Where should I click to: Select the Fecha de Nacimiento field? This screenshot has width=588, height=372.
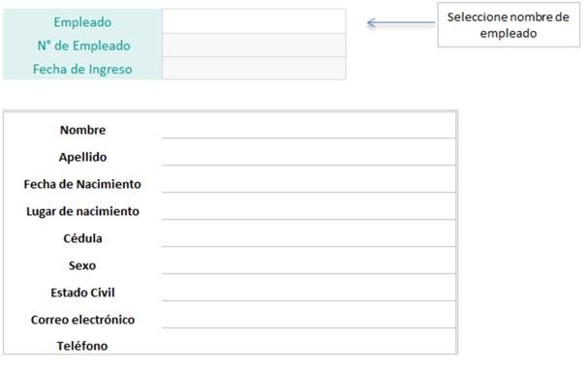[x=309, y=179]
